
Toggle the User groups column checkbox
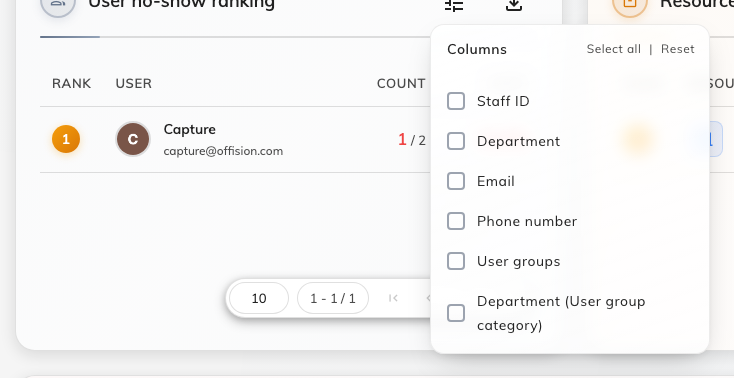point(456,261)
